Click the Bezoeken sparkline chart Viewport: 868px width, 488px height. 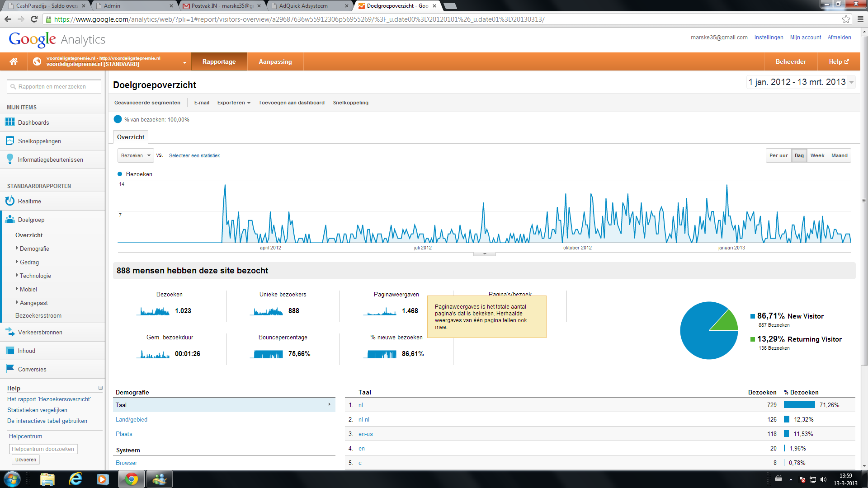(153, 311)
